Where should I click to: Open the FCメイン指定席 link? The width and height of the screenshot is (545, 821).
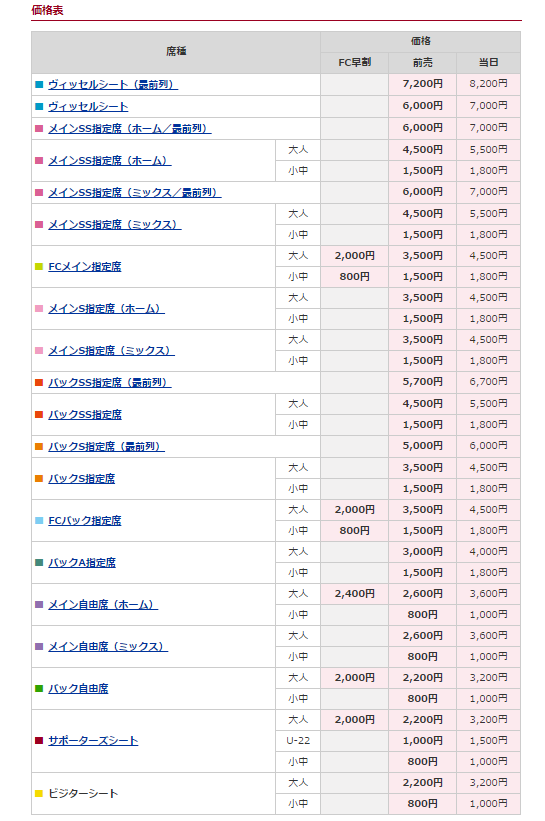coord(85,267)
